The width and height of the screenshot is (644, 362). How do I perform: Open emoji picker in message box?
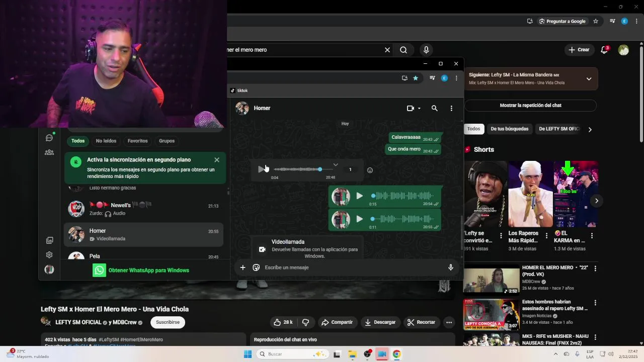256,267
